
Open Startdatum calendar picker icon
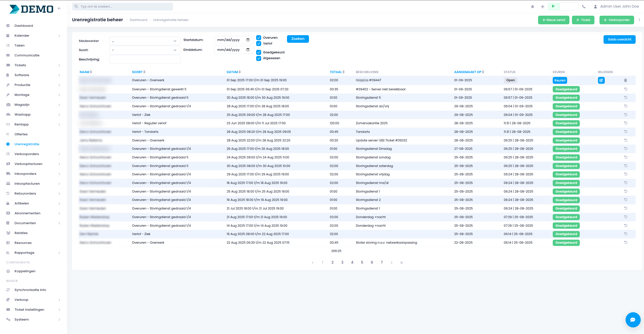pos(248,40)
